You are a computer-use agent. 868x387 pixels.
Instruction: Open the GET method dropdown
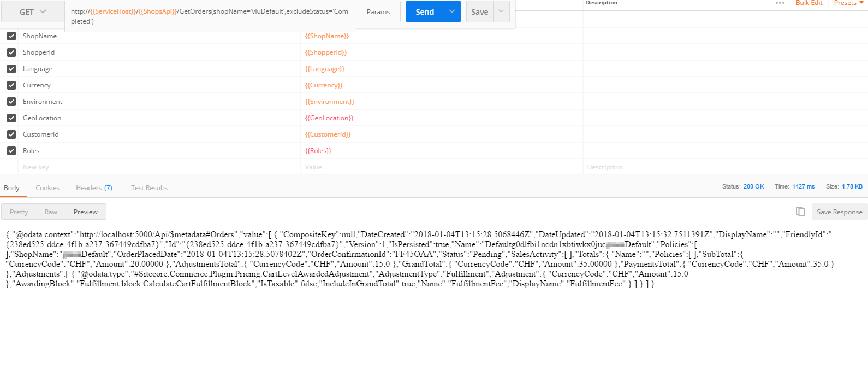click(x=33, y=12)
